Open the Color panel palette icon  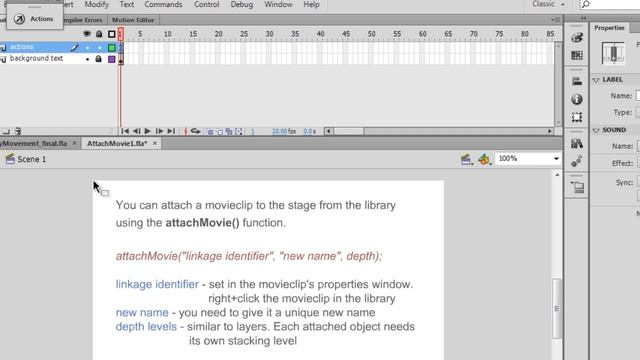(x=577, y=38)
